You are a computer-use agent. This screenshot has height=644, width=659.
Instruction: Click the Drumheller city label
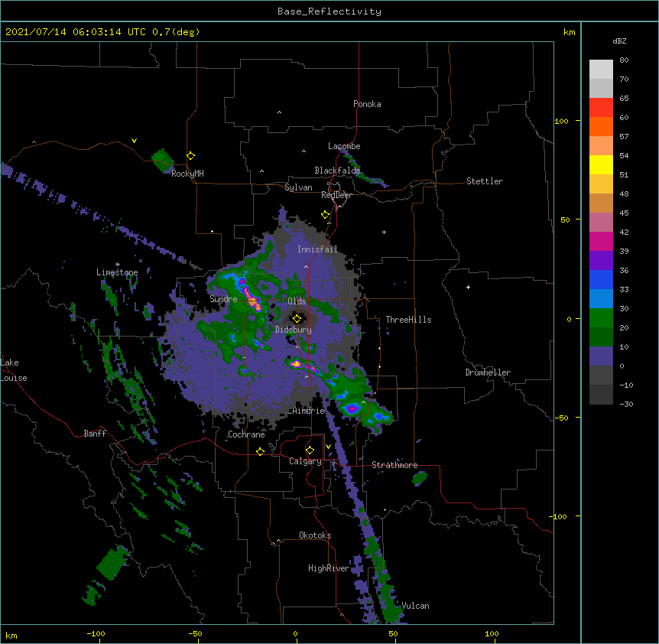[488, 372]
